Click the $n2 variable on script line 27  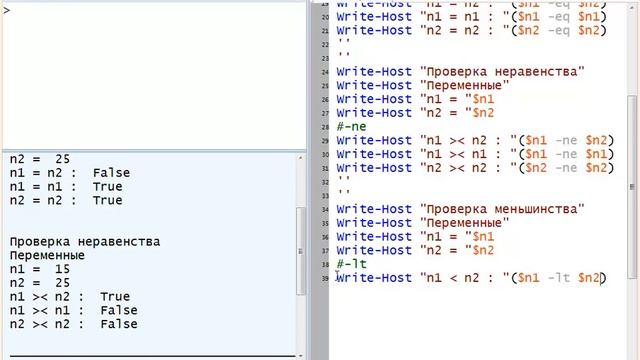point(483,113)
